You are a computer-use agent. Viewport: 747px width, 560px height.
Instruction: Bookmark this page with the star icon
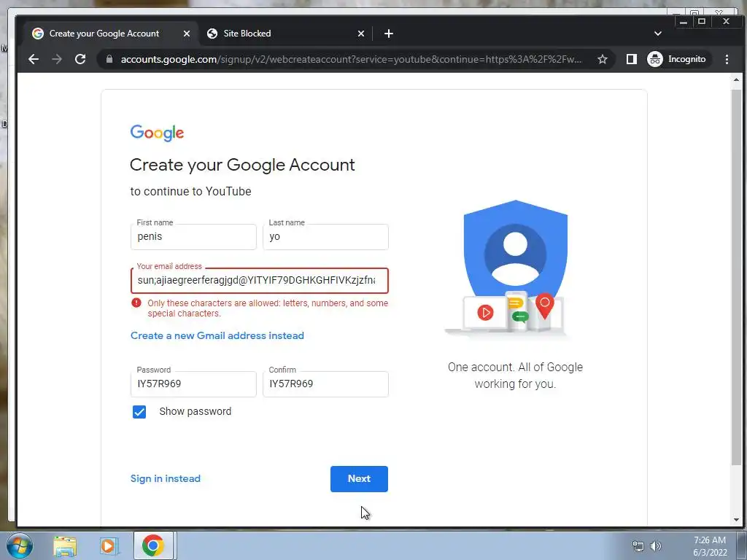tap(602, 59)
